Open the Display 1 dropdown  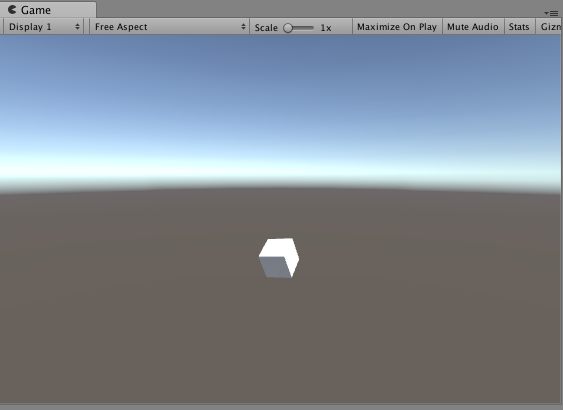[43, 27]
